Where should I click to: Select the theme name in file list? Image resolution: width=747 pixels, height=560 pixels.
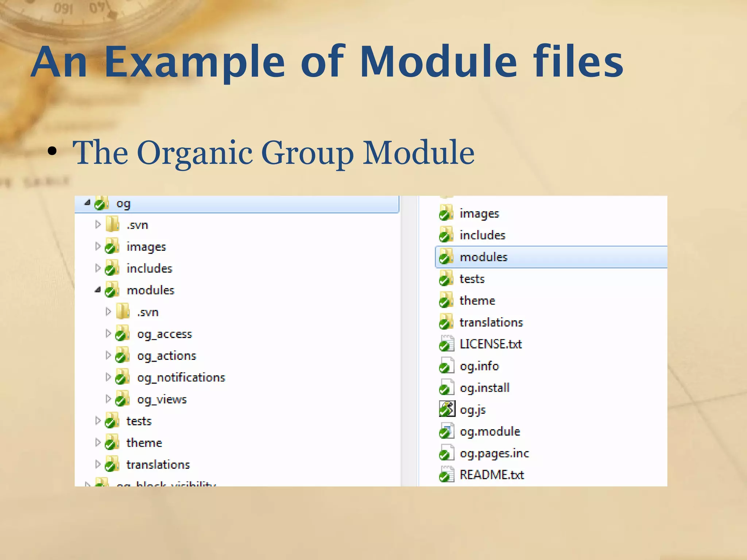click(477, 300)
